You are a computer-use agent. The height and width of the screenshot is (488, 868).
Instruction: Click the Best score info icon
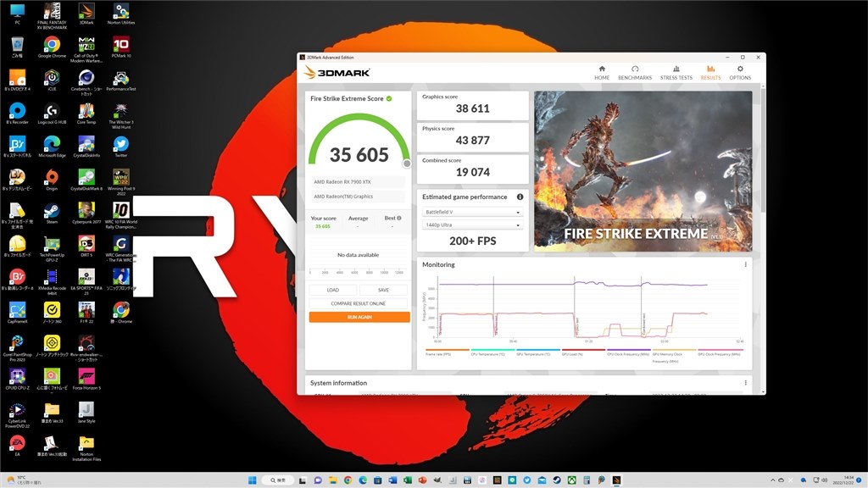[399, 218]
